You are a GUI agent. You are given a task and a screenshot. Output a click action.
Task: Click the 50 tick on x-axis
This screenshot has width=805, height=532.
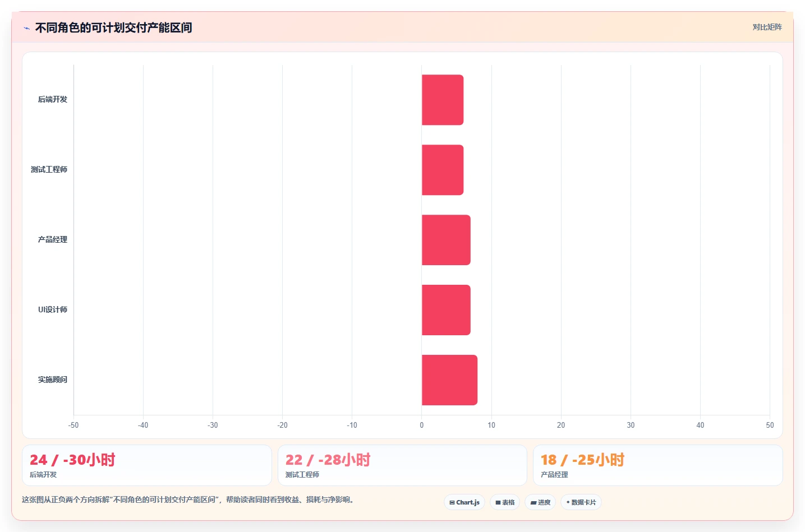coord(770,425)
